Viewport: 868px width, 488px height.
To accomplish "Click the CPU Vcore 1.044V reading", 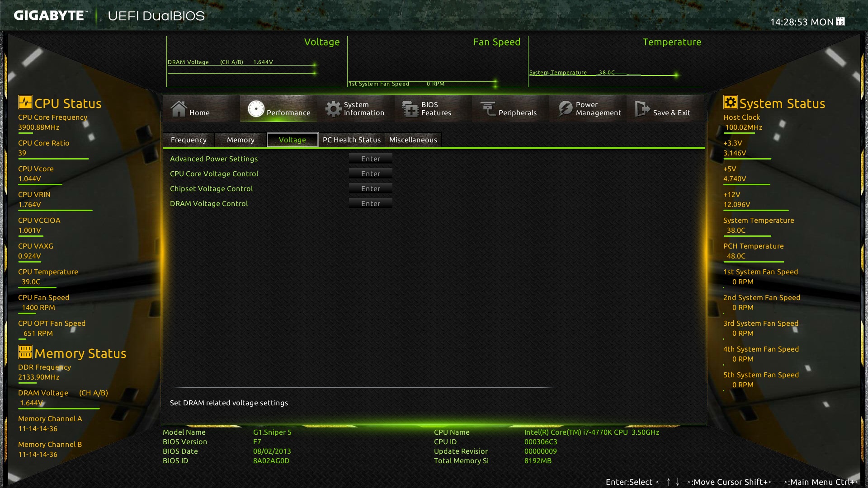I will (x=29, y=179).
